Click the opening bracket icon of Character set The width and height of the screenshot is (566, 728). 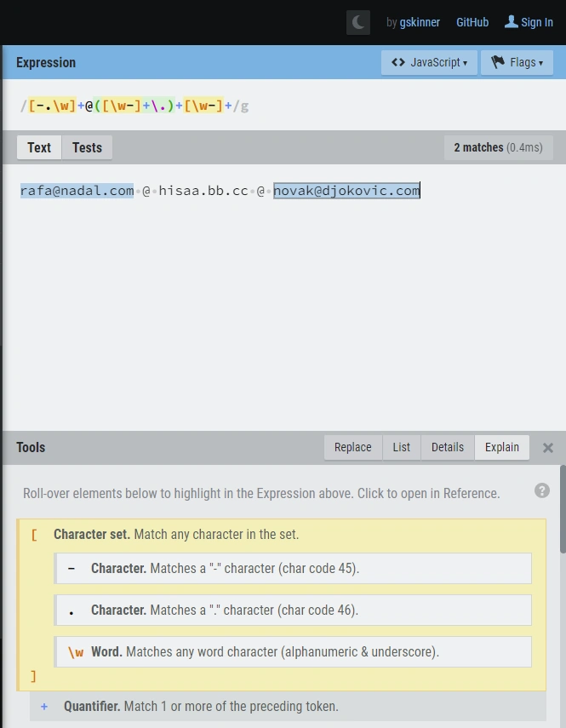click(x=34, y=535)
